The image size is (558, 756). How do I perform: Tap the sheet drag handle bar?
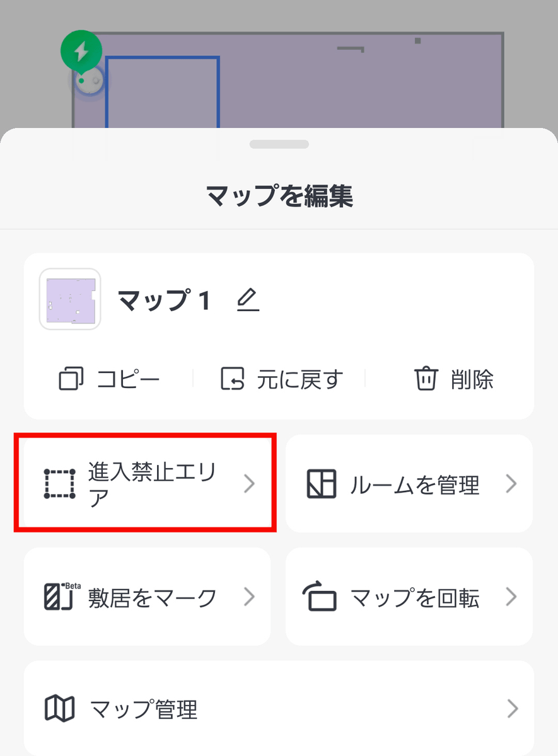[279, 144]
